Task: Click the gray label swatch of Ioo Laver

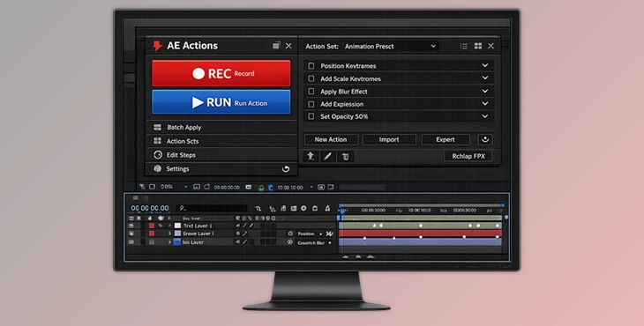Action: [x=152, y=242]
